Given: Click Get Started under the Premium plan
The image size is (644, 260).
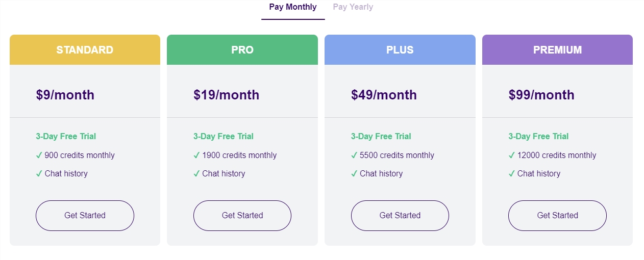Looking at the screenshot, I should click(x=557, y=215).
